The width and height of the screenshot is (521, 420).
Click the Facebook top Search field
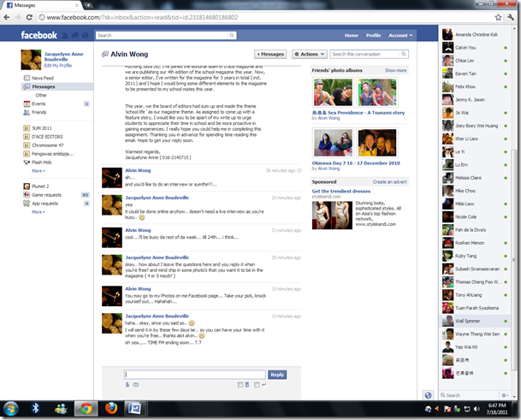click(163, 35)
